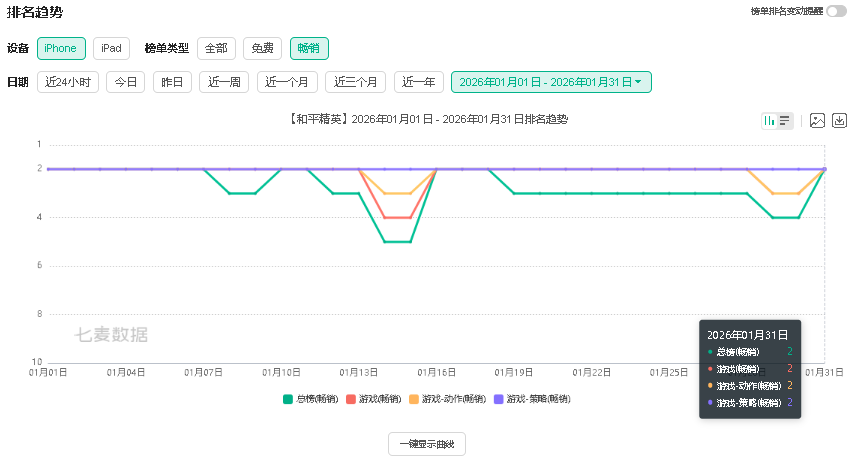Select the iPad device tab
The width and height of the screenshot is (857, 471).
pos(111,48)
